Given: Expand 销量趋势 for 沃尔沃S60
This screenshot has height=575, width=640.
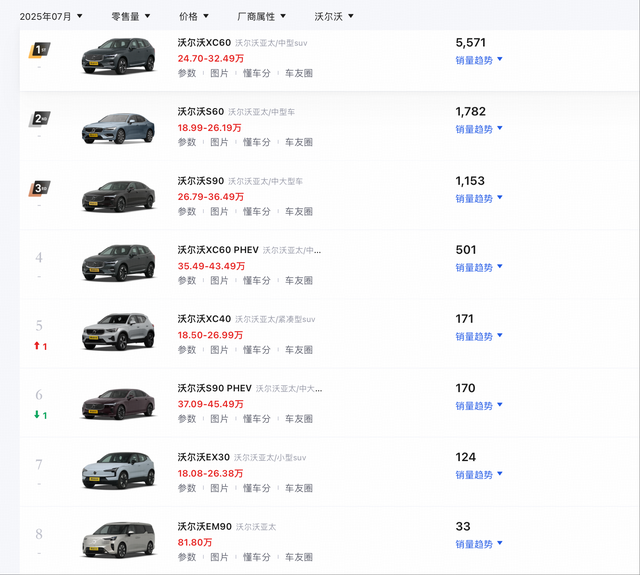Looking at the screenshot, I should (479, 129).
